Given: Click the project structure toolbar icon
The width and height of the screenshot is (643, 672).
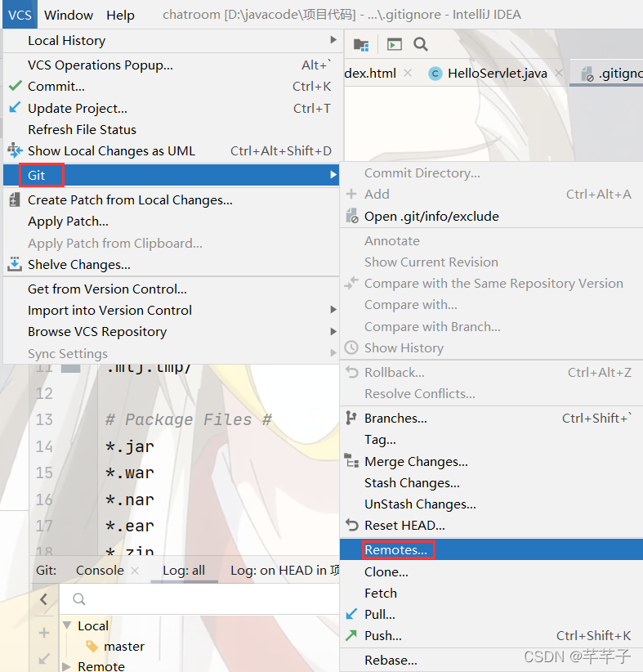Looking at the screenshot, I should (x=361, y=44).
